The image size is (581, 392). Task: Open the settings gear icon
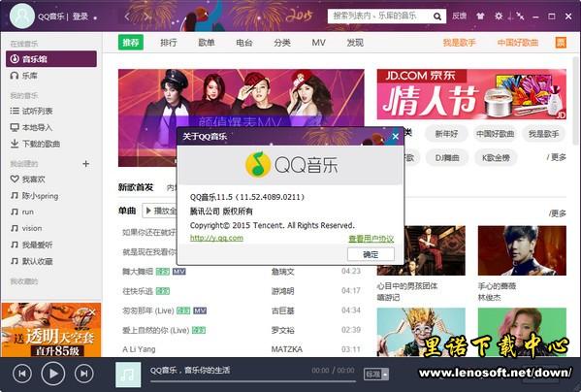click(x=499, y=16)
